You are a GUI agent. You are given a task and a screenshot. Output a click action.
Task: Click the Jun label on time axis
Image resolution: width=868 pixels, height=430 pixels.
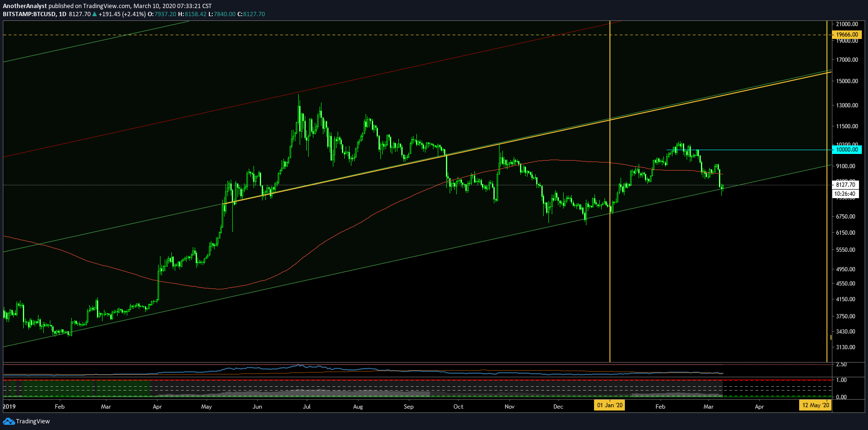pos(257,407)
